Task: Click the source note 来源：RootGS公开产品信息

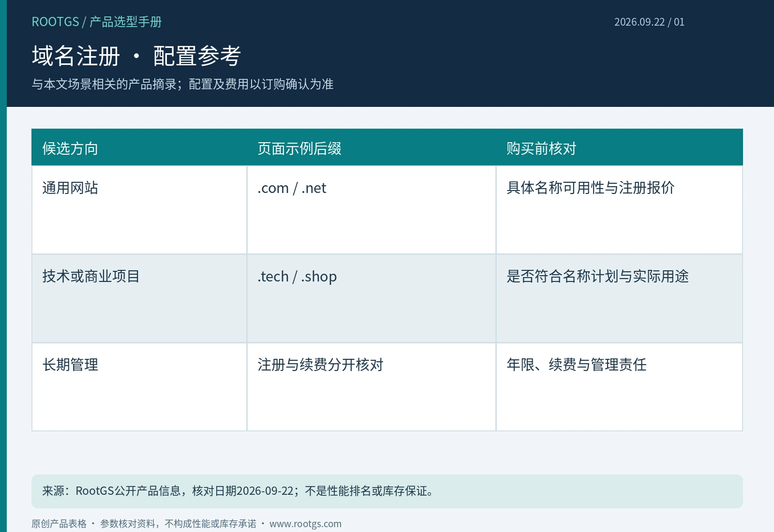Action: click(x=111, y=491)
